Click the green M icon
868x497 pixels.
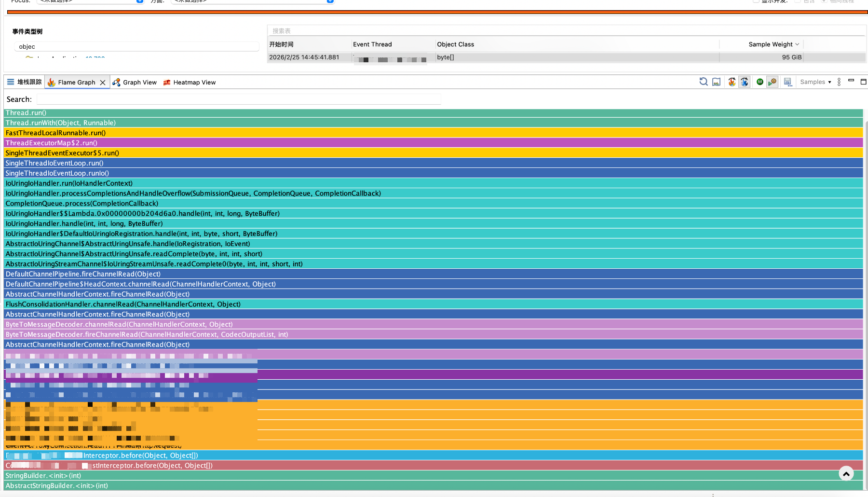pyautogui.click(x=760, y=82)
